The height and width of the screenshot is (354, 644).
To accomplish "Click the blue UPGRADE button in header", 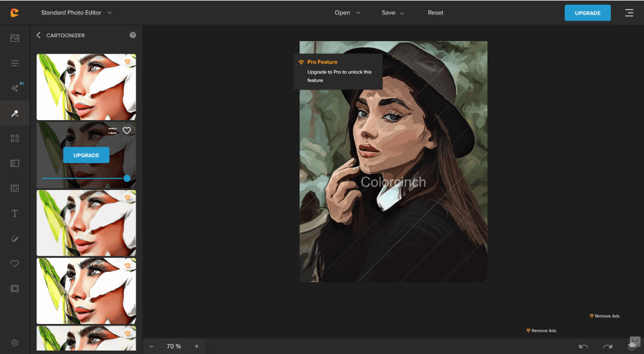I will [x=587, y=13].
